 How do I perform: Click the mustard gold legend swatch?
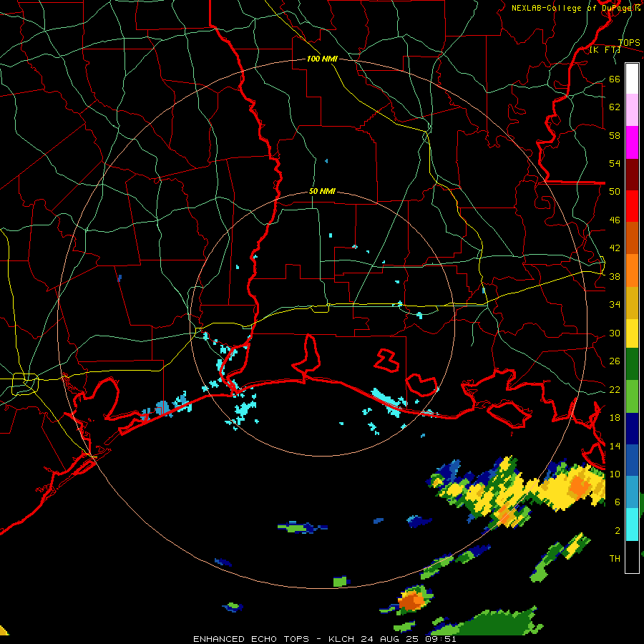click(x=632, y=303)
